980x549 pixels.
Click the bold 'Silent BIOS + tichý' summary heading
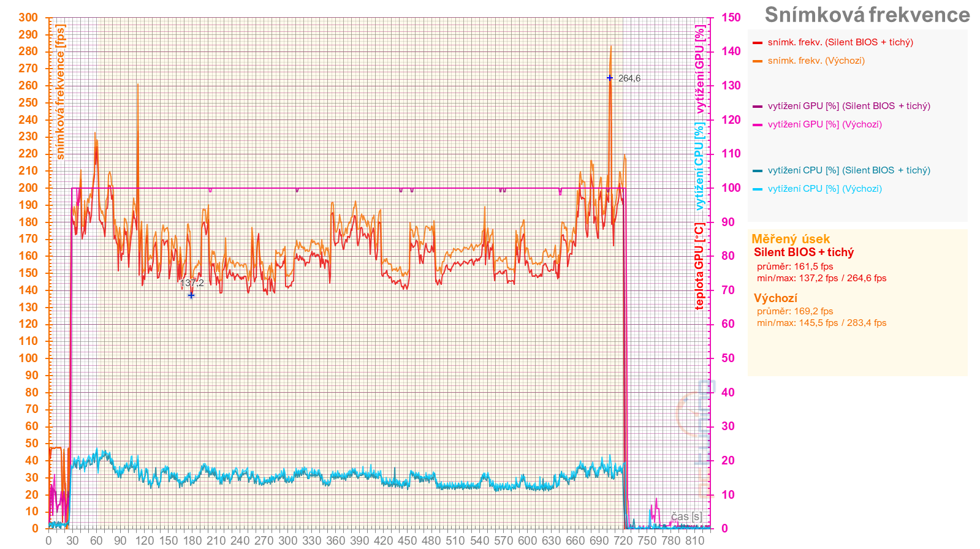[x=803, y=252]
